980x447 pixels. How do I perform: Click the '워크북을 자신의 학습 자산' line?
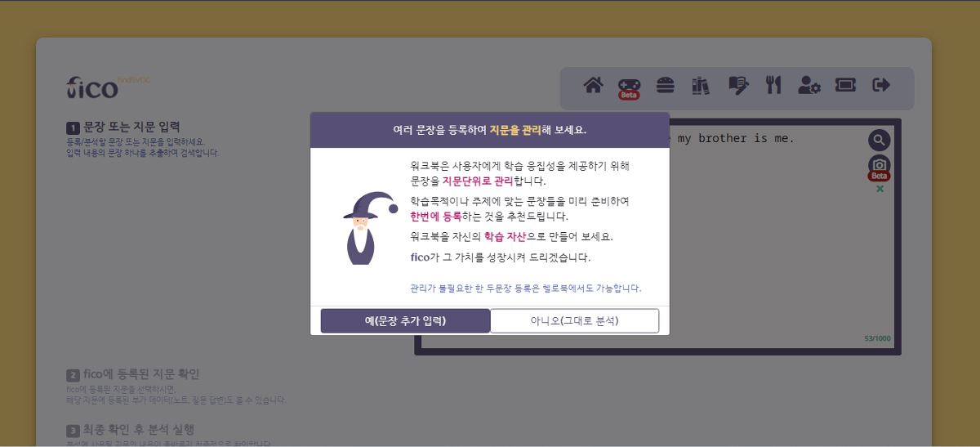pos(511,236)
